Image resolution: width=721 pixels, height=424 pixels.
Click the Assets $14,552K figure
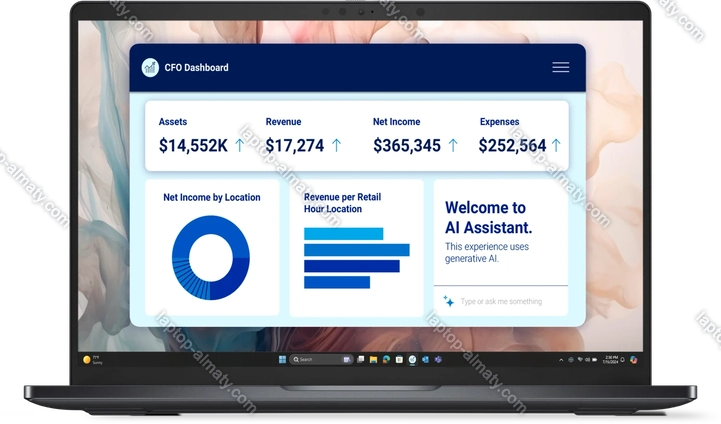click(193, 145)
